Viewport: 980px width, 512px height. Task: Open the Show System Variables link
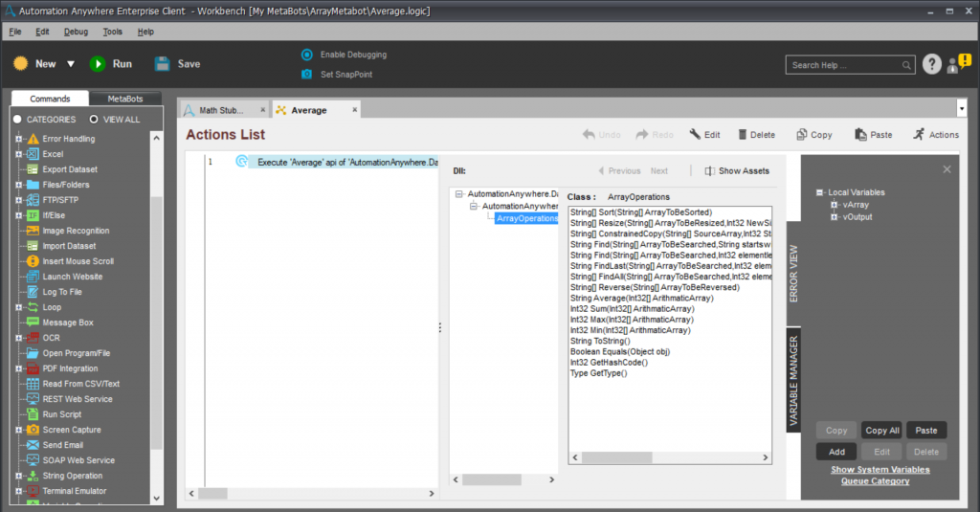coord(880,470)
